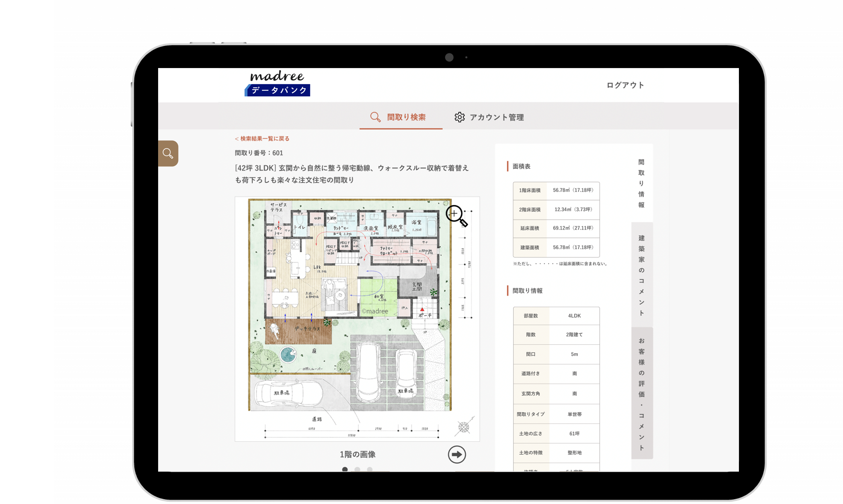Open the アカウント管理 tab
Viewport: 843px width, 504px height.
click(x=496, y=117)
